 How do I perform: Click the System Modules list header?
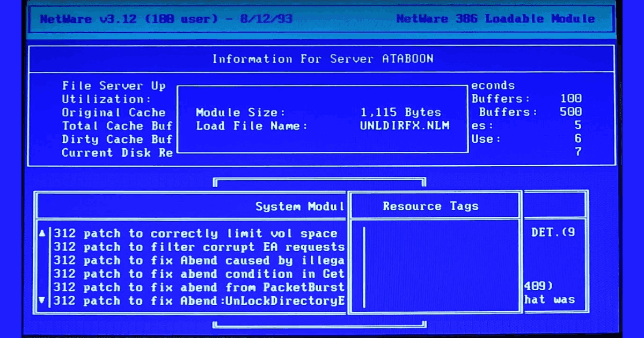(x=299, y=207)
